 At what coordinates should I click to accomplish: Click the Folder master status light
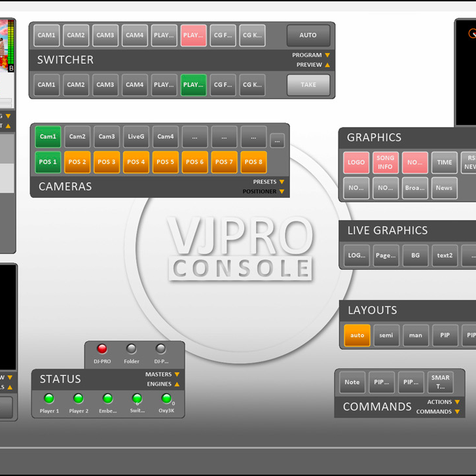131,349
